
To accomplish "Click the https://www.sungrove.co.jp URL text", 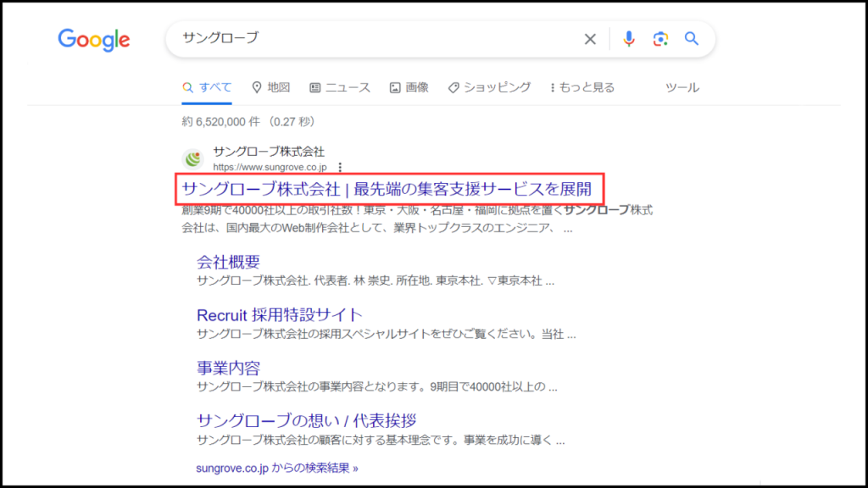I will (x=270, y=167).
